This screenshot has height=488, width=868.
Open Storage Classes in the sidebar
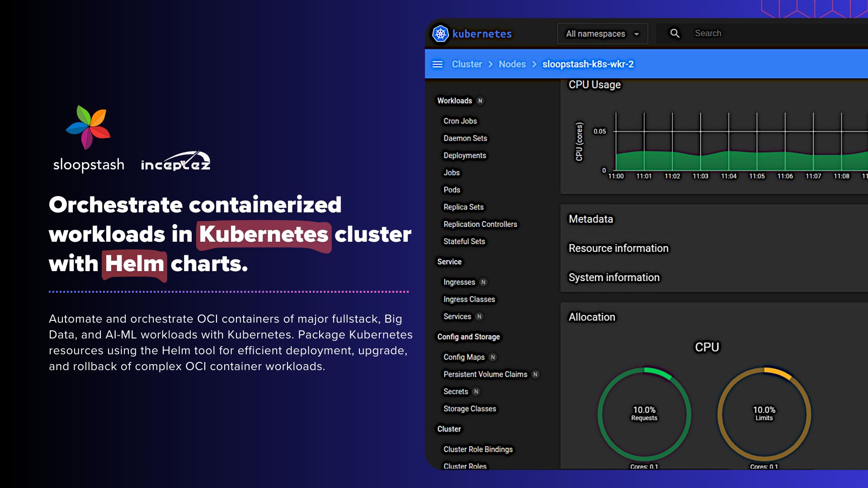click(x=470, y=408)
